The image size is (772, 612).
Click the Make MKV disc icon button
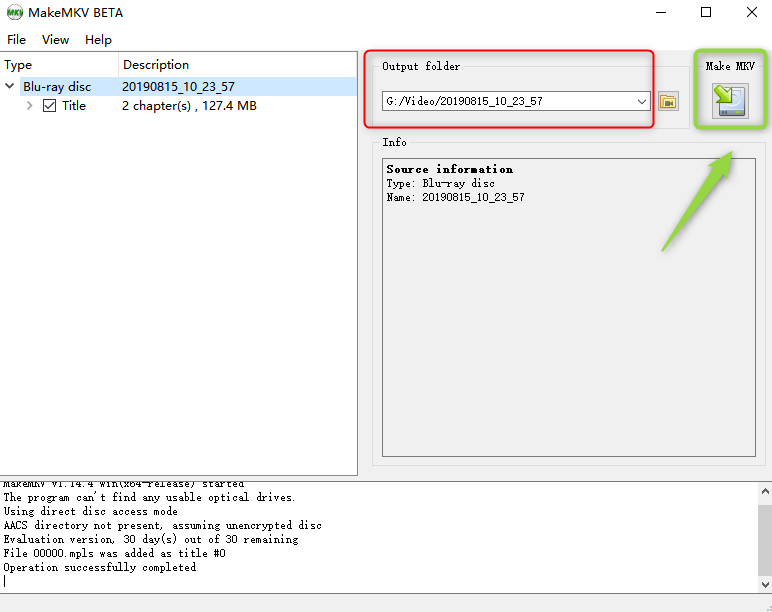pos(730,101)
